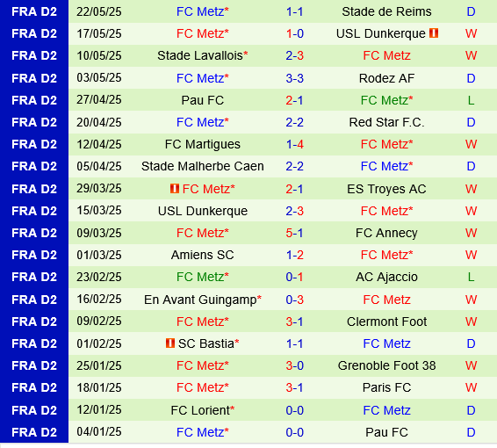Screen dimensions: 497x448
Task: Select the AC Ajaccio team name
Action: tap(386, 277)
